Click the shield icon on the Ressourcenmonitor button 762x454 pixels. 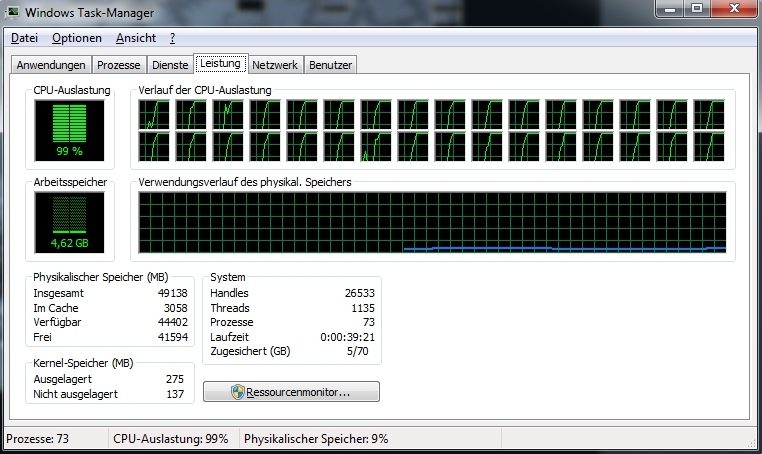pyautogui.click(x=238, y=392)
